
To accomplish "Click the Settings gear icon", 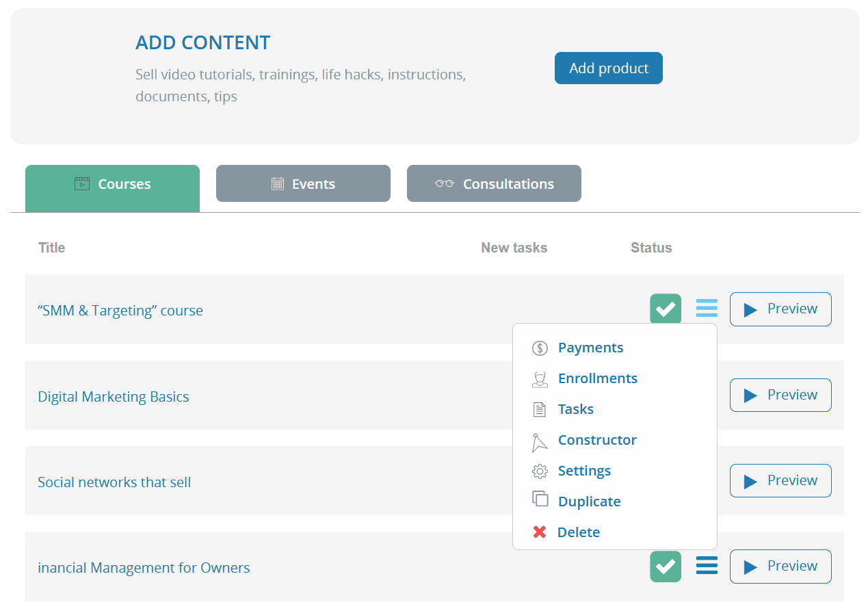I will [540, 471].
